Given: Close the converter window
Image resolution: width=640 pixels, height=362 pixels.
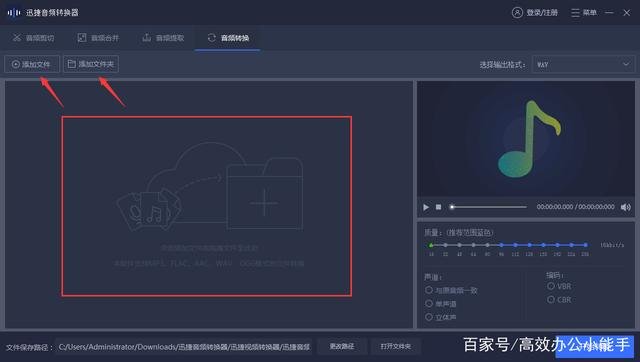Looking at the screenshot, I should [x=627, y=13].
